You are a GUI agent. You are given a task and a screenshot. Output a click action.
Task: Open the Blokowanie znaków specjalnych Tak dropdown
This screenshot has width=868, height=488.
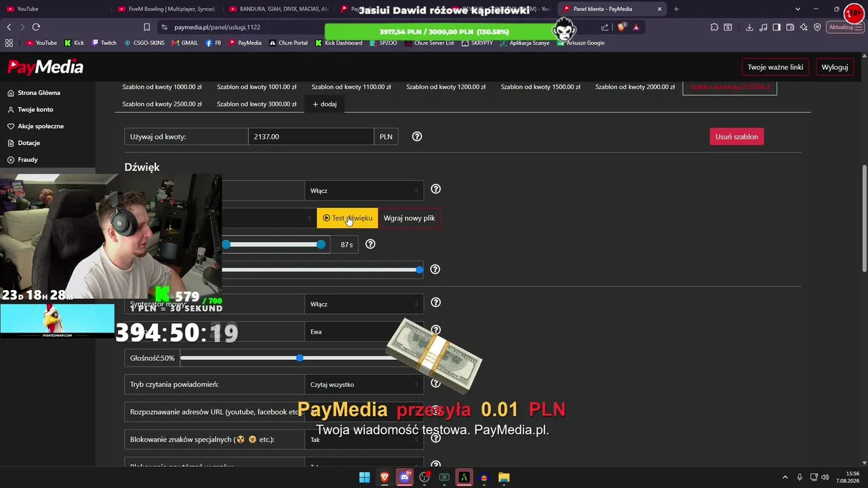pyautogui.click(x=364, y=440)
